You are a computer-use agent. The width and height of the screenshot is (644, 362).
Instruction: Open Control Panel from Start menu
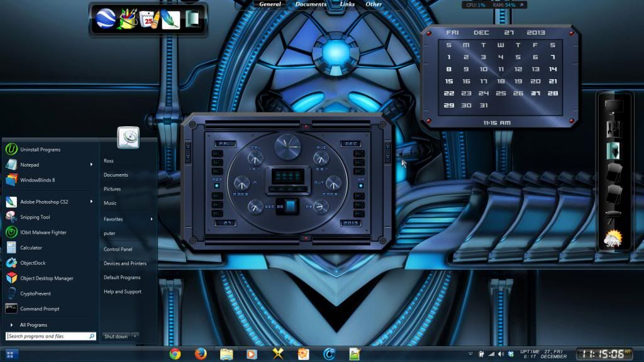tap(118, 249)
